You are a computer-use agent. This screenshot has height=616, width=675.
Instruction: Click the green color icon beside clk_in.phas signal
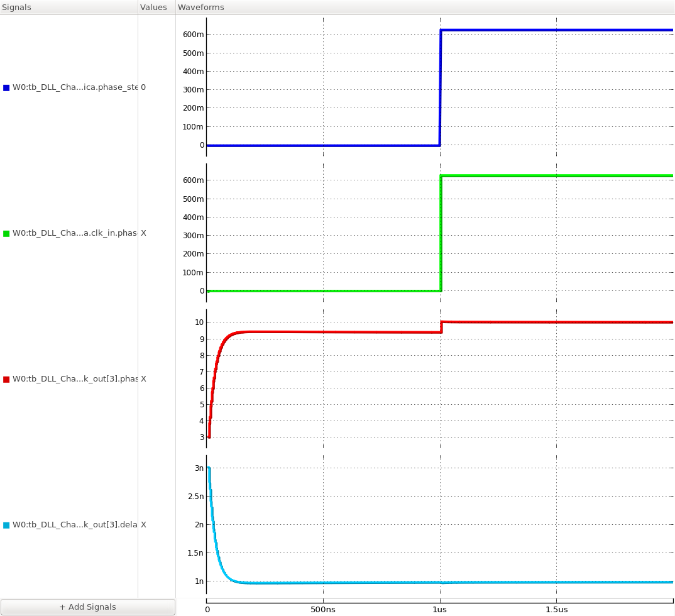click(6, 233)
